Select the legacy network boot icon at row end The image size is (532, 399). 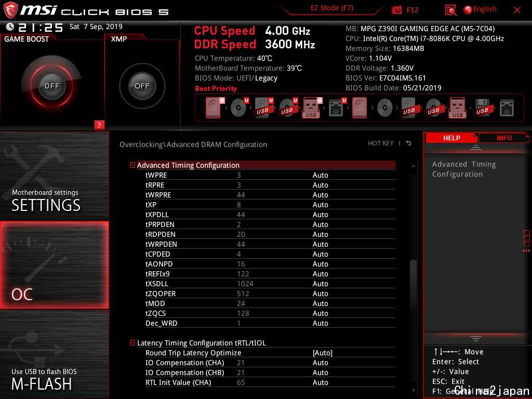point(507,108)
